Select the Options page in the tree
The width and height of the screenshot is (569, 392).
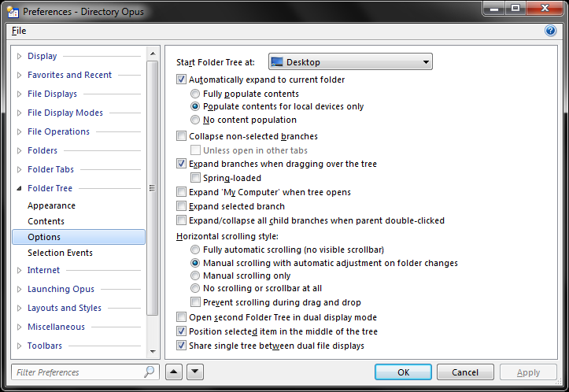tap(79, 237)
